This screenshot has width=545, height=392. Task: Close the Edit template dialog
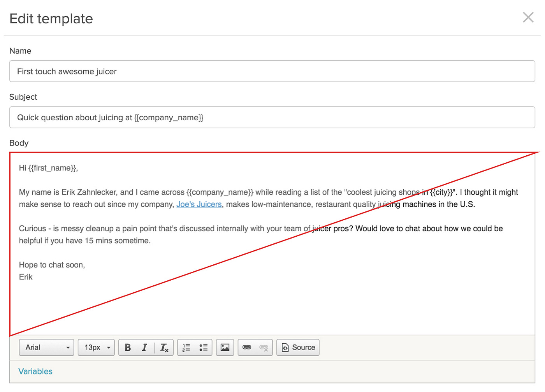click(x=528, y=17)
